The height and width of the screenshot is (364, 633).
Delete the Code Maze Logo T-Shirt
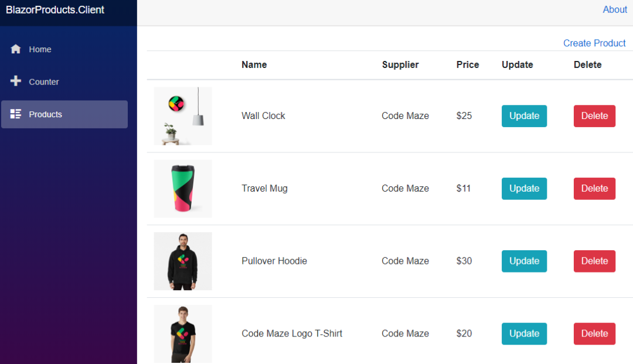click(x=594, y=334)
